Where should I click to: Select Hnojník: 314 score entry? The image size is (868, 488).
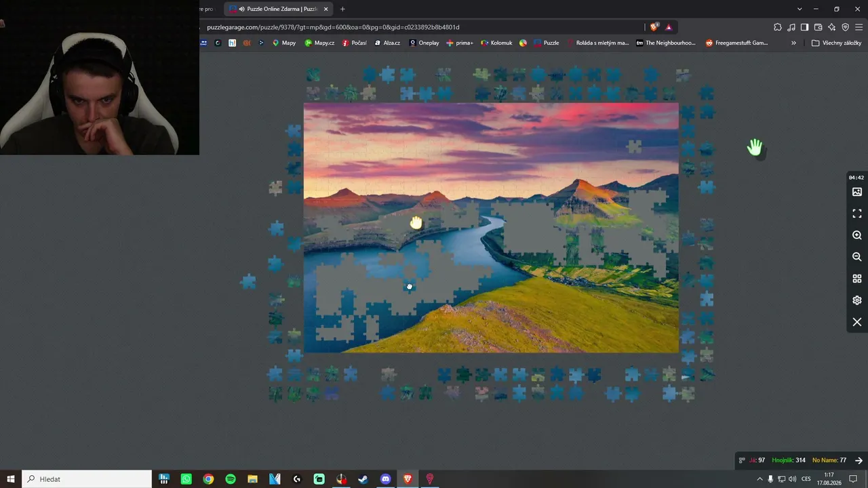point(789,460)
